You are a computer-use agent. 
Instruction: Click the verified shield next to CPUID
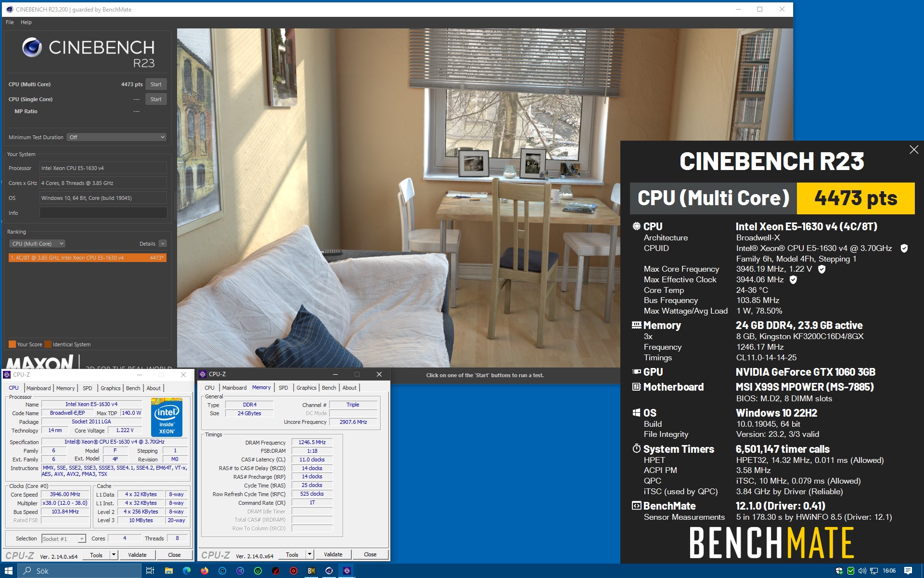[904, 249]
